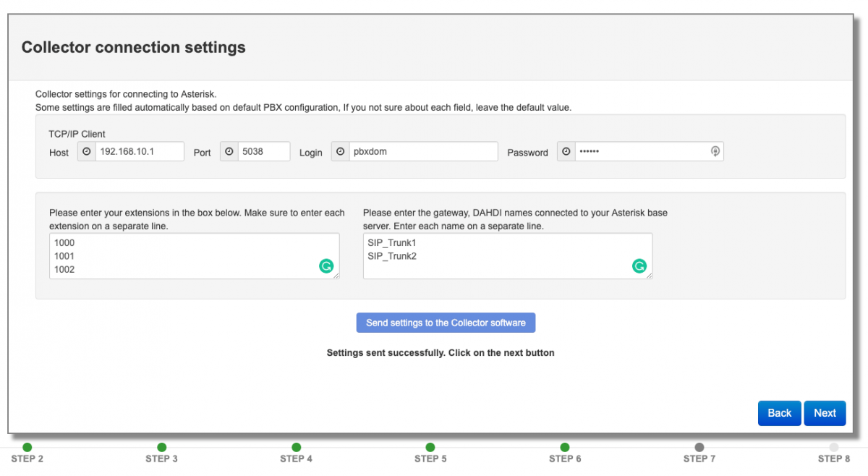868x476 pixels.
Task: Click the password manager icon in Password field
Action: 715,151
